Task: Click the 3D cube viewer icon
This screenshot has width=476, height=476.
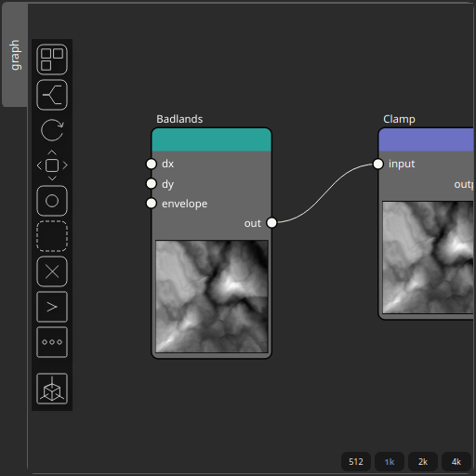Action: coord(52,389)
